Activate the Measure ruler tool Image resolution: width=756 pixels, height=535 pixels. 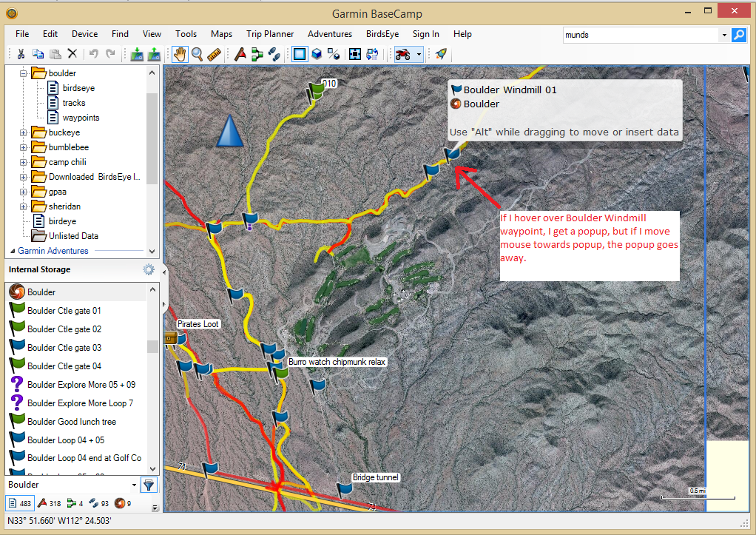[x=215, y=54]
